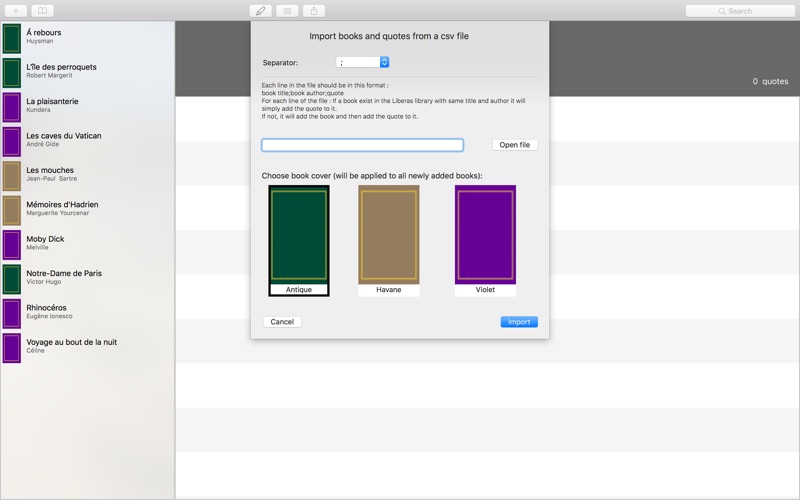Click the Les mouches tan cover icon
The image size is (800, 500).
(12, 176)
